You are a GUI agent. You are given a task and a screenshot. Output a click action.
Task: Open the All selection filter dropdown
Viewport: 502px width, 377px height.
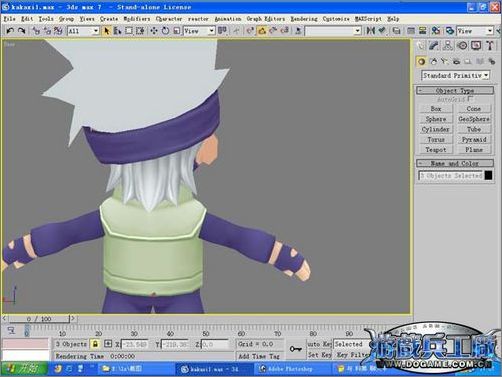(x=83, y=31)
